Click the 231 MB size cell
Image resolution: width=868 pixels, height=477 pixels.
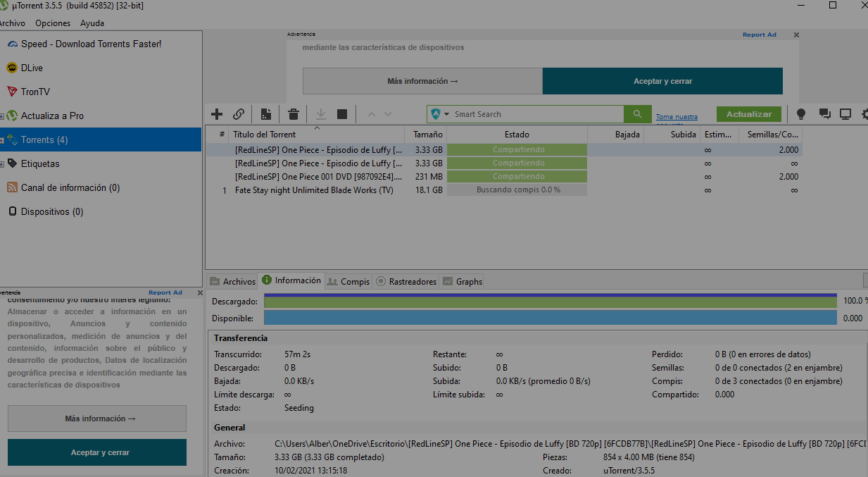[x=429, y=177]
